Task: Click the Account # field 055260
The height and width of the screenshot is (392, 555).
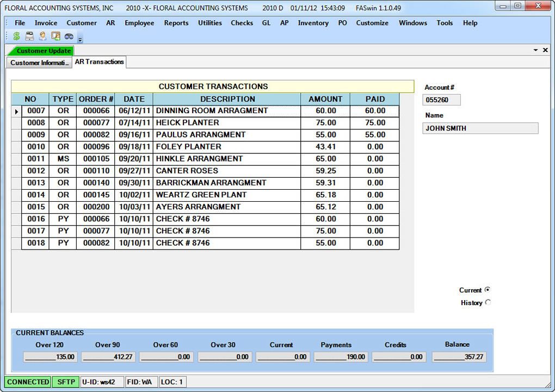Action: click(x=441, y=100)
